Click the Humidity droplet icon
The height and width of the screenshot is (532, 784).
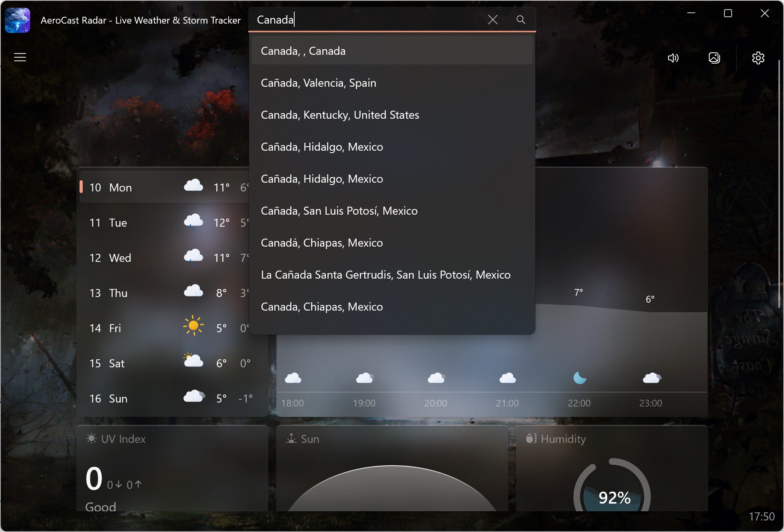[x=532, y=438]
